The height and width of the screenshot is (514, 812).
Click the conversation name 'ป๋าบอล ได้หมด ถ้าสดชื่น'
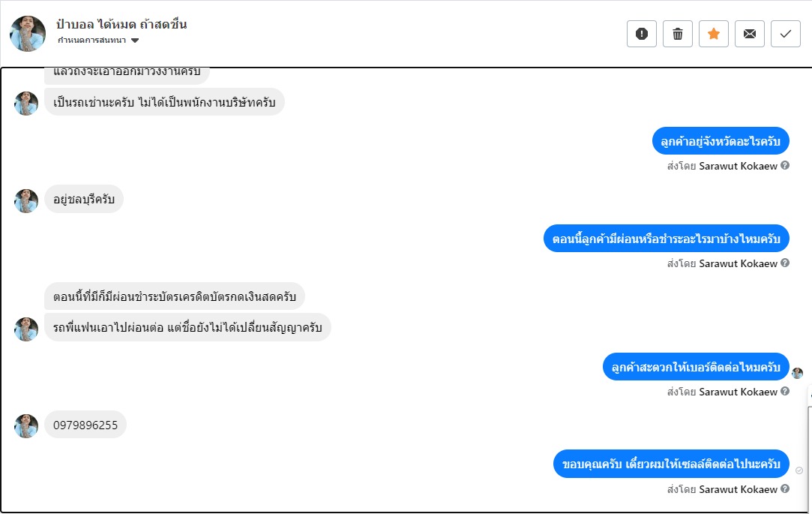pos(121,24)
